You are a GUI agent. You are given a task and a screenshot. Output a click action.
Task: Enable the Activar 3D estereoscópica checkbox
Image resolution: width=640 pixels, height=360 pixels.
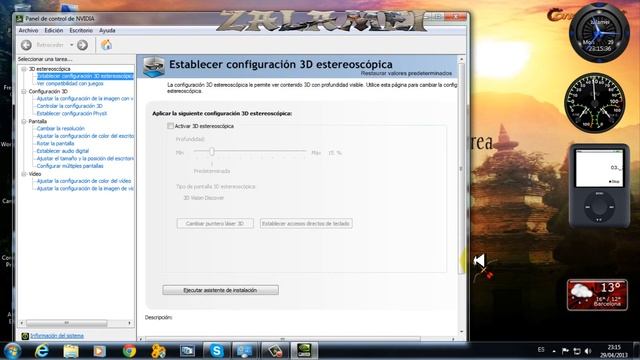[170, 126]
